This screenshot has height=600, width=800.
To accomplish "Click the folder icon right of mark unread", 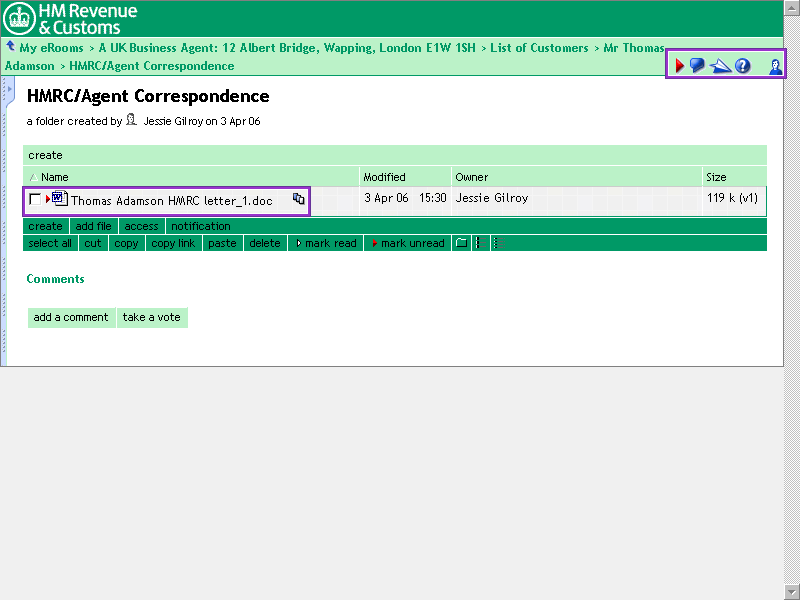I will coord(461,243).
